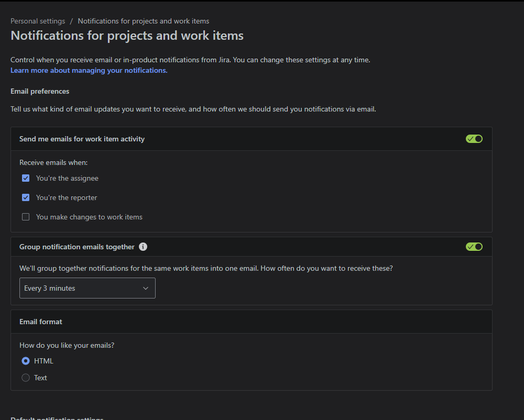Turn off the 'Group notification emails together' switch

pos(474,246)
